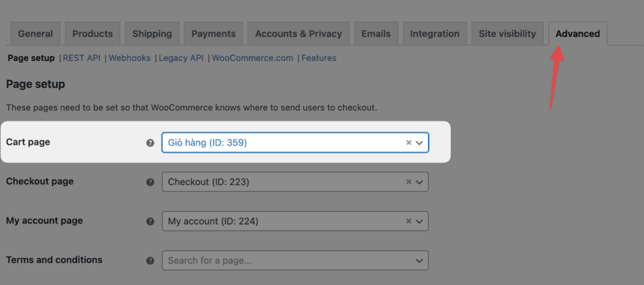Switch to the General tab
This screenshot has height=285, width=644.
[36, 34]
